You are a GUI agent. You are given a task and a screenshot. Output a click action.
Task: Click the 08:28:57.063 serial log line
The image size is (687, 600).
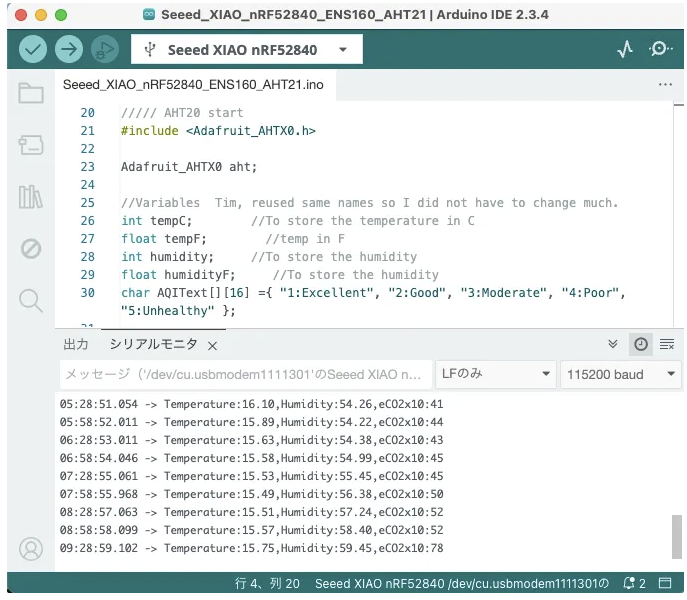(x=251, y=512)
